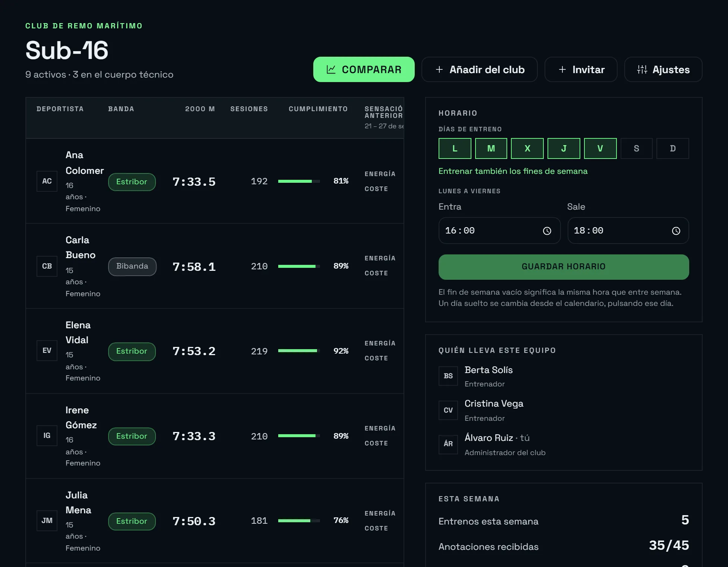Click Entrenar también los fines de semana link
The width and height of the screenshot is (728, 567).
tap(513, 171)
